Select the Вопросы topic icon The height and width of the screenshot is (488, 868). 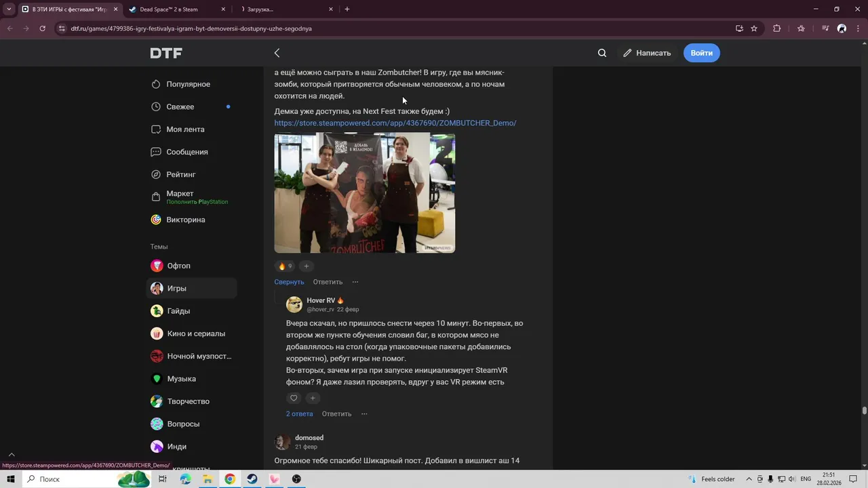tap(157, 424)
